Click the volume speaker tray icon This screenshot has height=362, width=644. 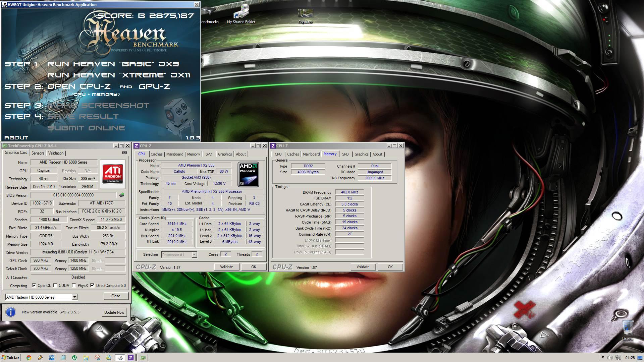[610, 358]
